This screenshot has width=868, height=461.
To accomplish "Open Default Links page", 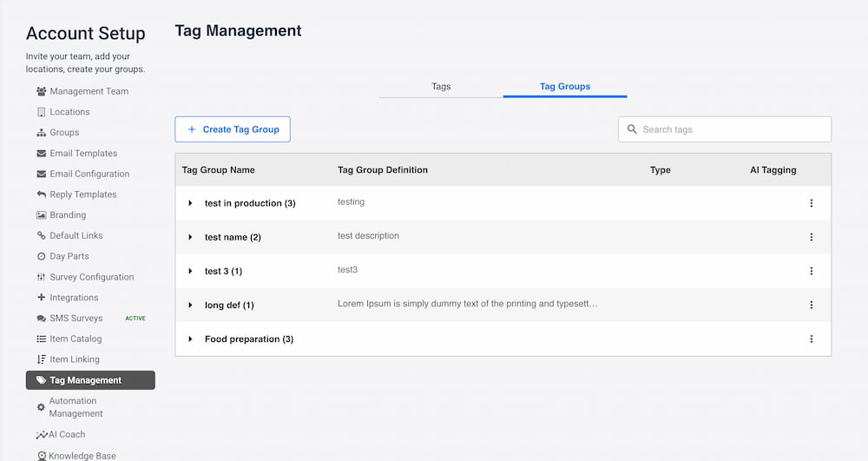I will point(76,235).
